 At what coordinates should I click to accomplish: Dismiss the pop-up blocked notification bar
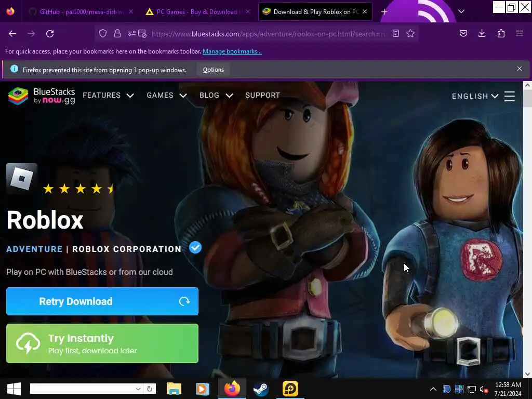pos(520,69)
